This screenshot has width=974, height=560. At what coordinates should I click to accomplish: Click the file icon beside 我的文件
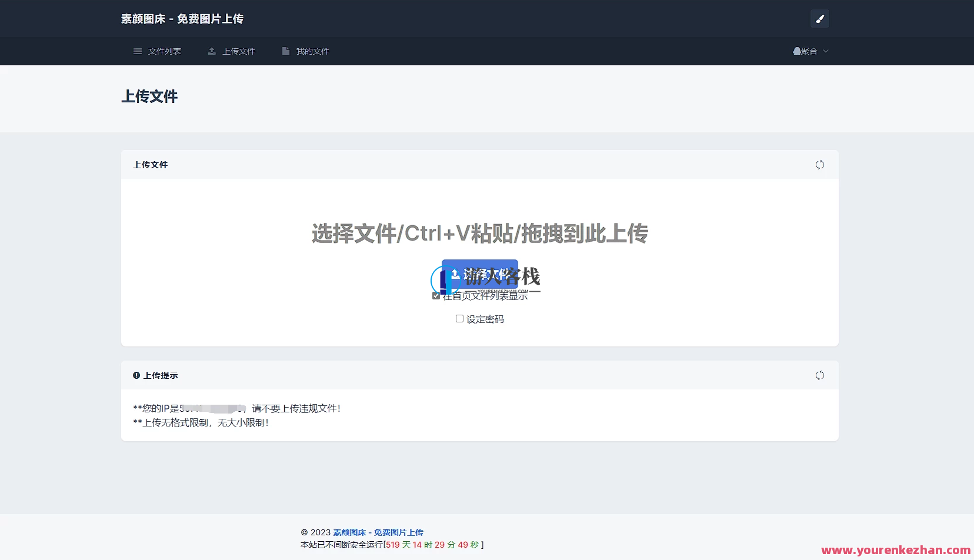coord(286,51)
